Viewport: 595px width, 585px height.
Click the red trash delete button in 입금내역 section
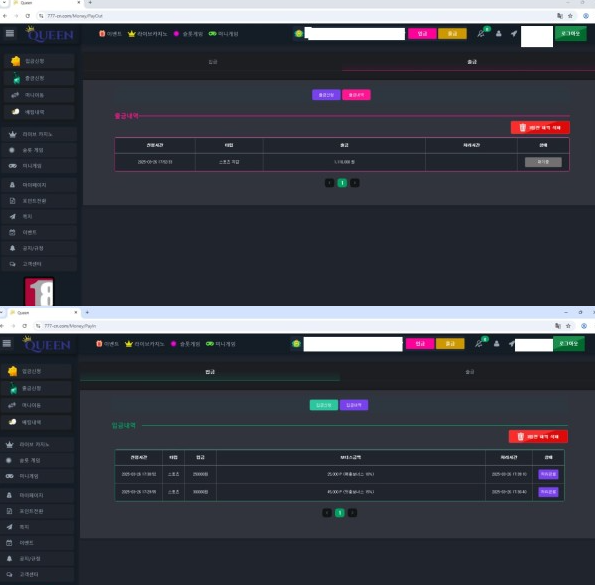click(x=538, y=437)
